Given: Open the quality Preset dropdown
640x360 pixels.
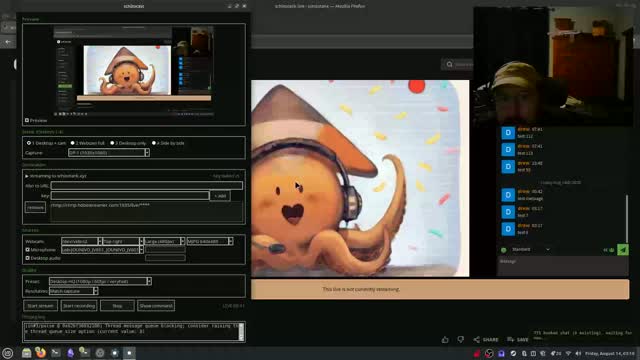Looking at the screenshot, I should click(x=100, y=281).
